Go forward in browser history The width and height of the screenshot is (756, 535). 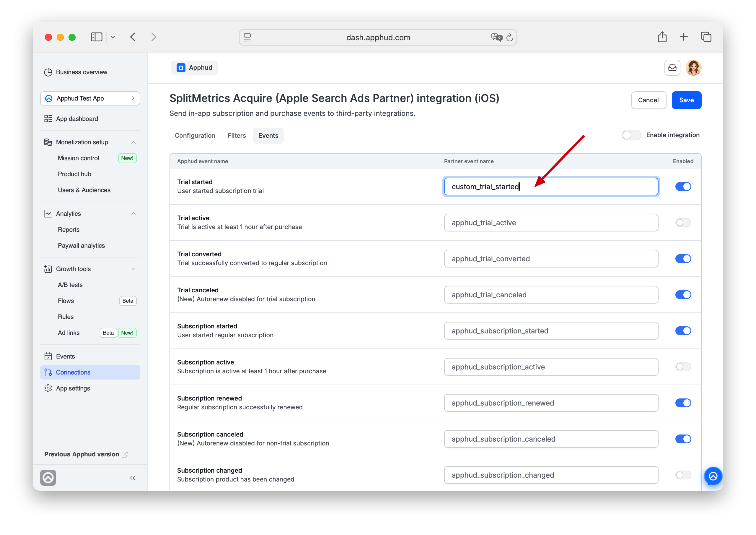pos(154,37)
